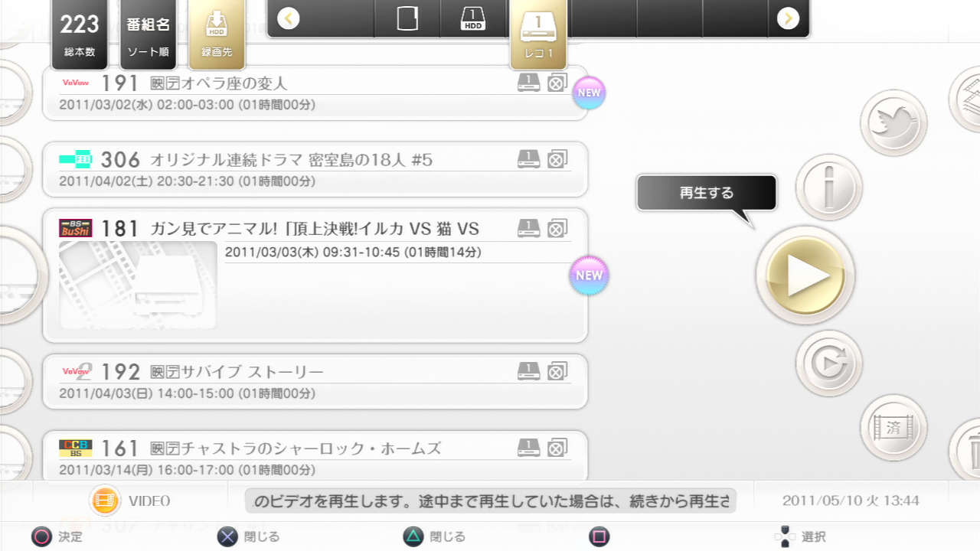Click the recorder drive icon on row 181
980x551 pixels.
pyautogui.click(x=528, y=228)
